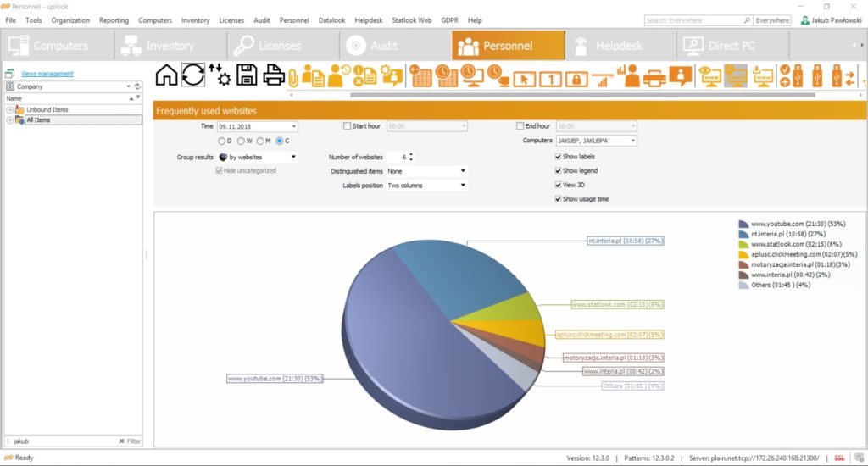This screenshot has width=868, height=466.
Task: Toggle the Show labels checkbox
Action: pyautogui.click(x=558, y=157)
